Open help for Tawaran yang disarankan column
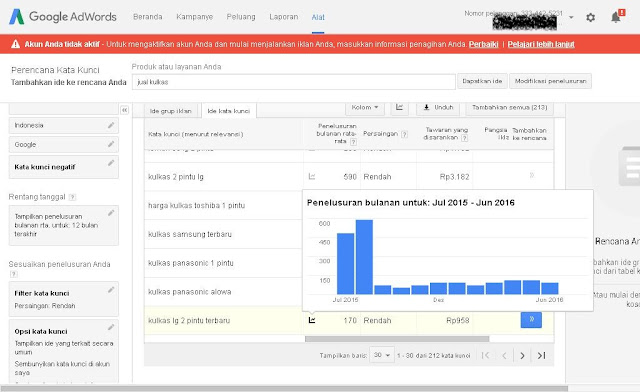Viewport: 640px width, 392px height. point(464,138)
